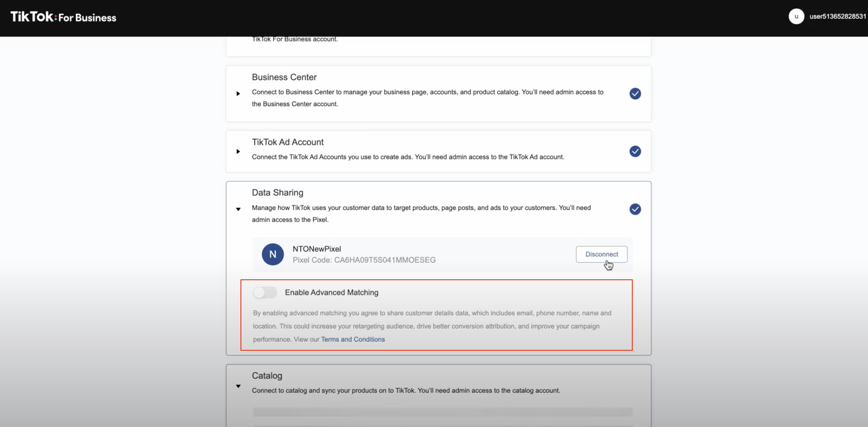This screenshot has width=868, height=427.
Task: Toggle the data sharing matching control off
Action: click(x=265, y=293)
